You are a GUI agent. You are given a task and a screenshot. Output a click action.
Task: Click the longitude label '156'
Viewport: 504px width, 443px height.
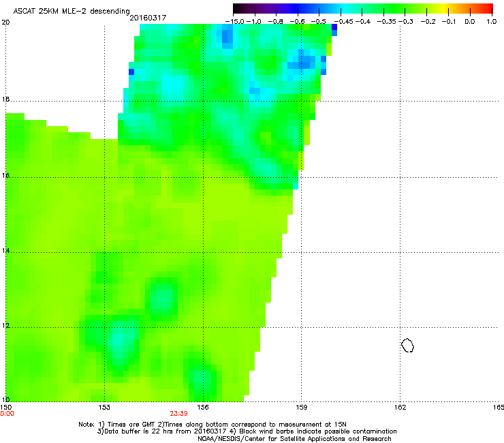click(203, 408)
